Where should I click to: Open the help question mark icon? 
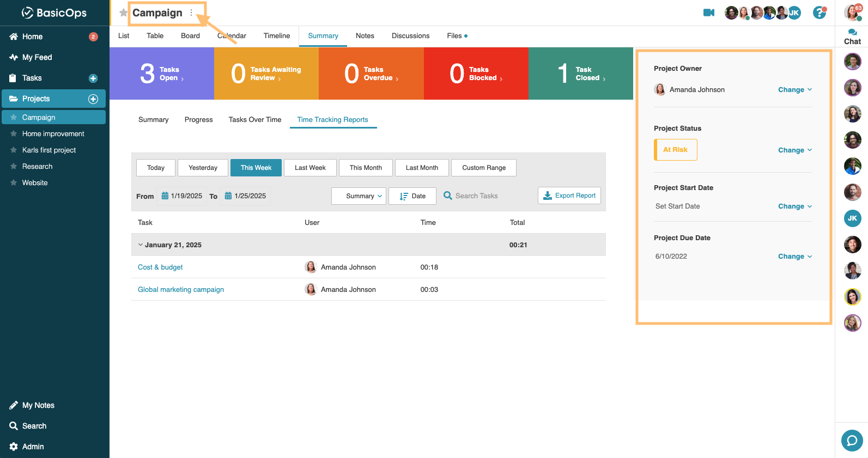819,13
